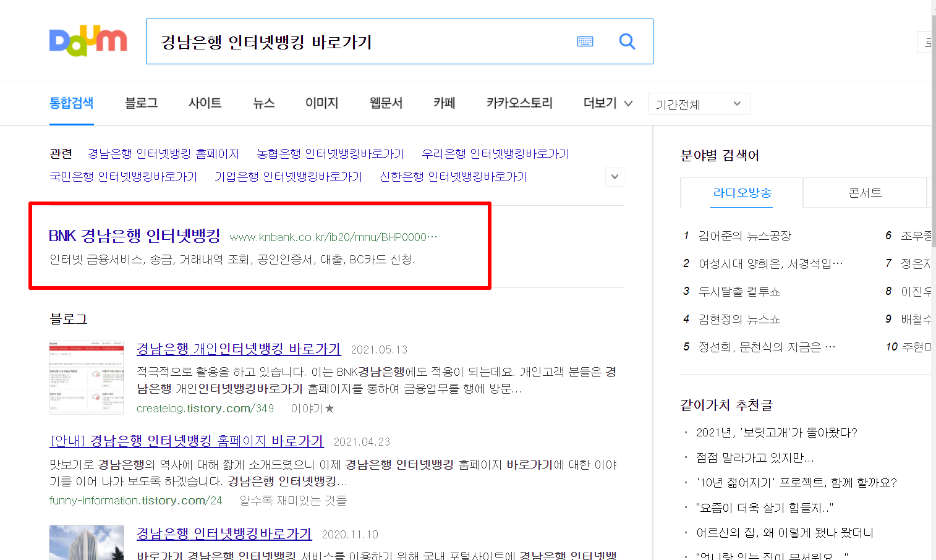This screenshot has width=936, height=560.
Task: Open the 카페 tab
Action: [x=445, y=103]
